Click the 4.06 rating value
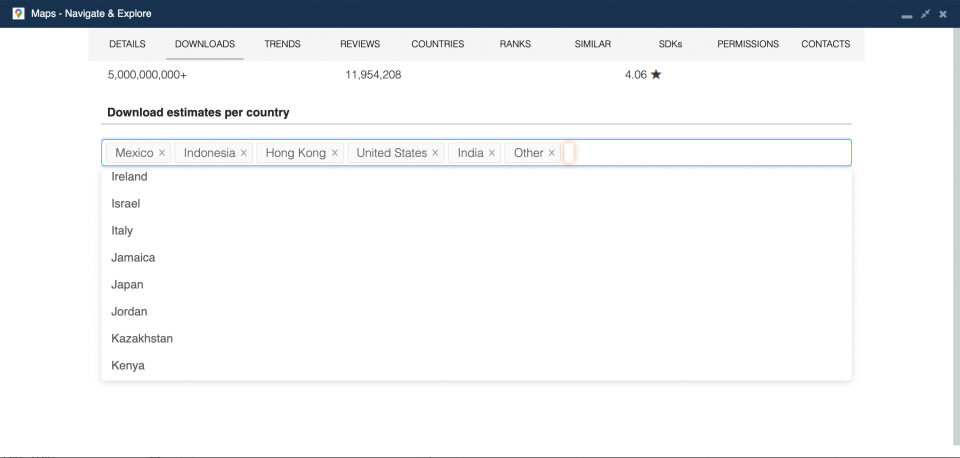Screen dimensions: 960x458 [636, 75]
